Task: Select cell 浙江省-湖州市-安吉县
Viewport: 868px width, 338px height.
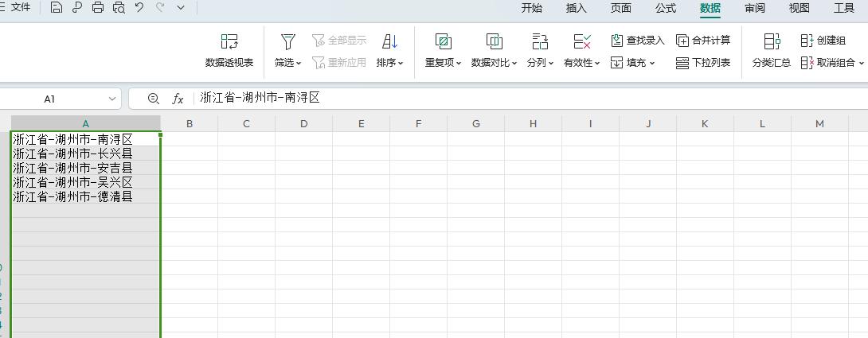Action: 86,168
